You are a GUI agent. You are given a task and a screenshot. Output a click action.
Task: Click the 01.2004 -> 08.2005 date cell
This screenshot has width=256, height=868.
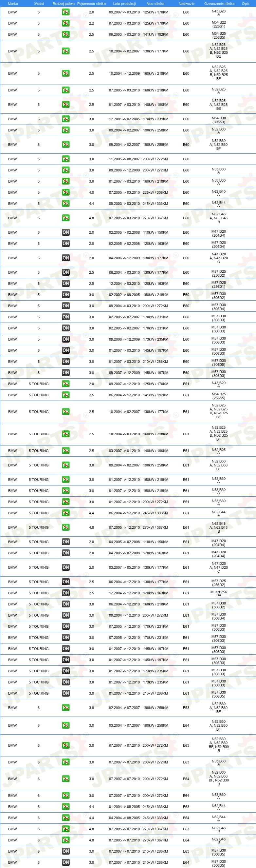tap(124, 807)
